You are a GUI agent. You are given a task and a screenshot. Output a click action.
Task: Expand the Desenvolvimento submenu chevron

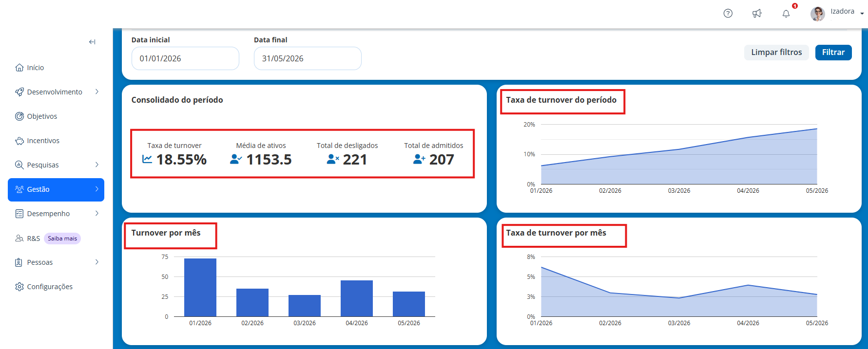click(x=97, y=92)
